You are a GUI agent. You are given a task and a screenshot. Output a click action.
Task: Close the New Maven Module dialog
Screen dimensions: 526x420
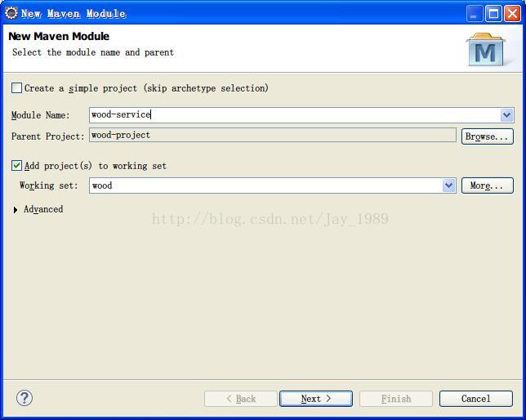point(513,14)
